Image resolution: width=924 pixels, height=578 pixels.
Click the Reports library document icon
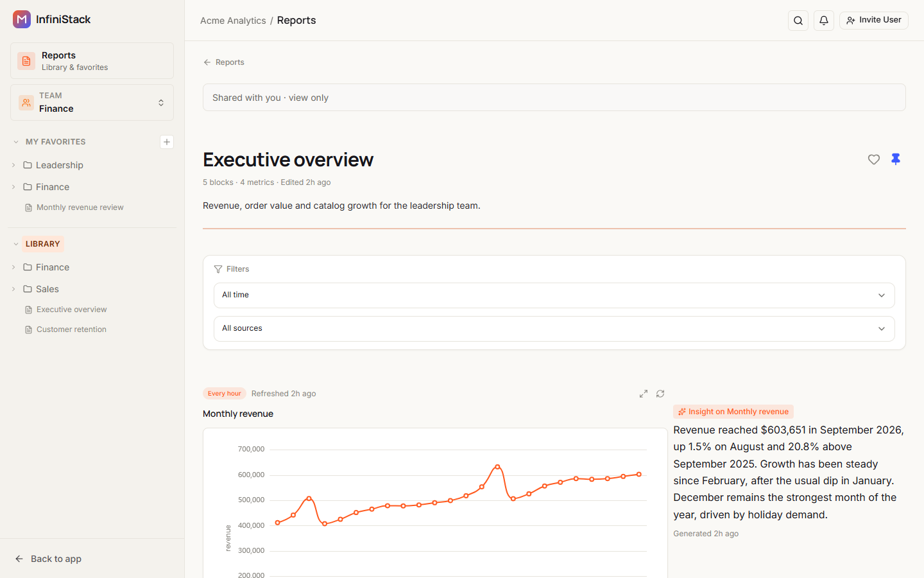(x=26, y=61)
